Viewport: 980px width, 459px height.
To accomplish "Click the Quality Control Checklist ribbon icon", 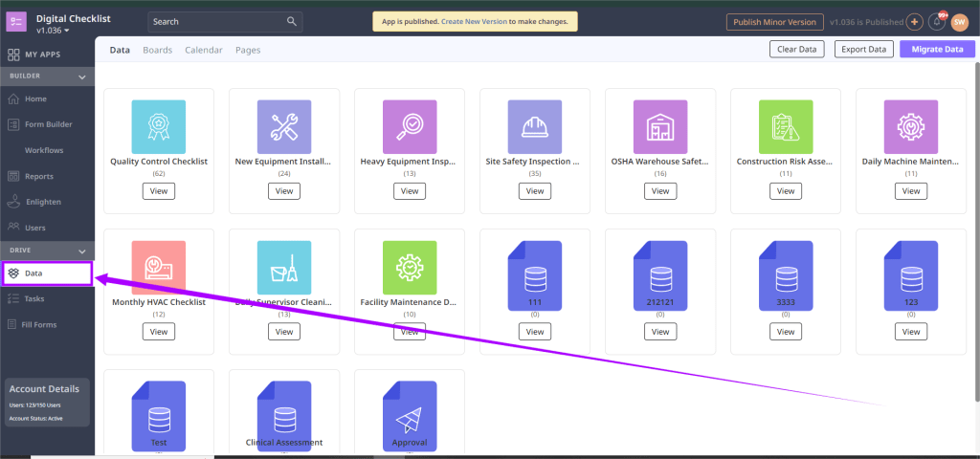I will coord(159,127).
